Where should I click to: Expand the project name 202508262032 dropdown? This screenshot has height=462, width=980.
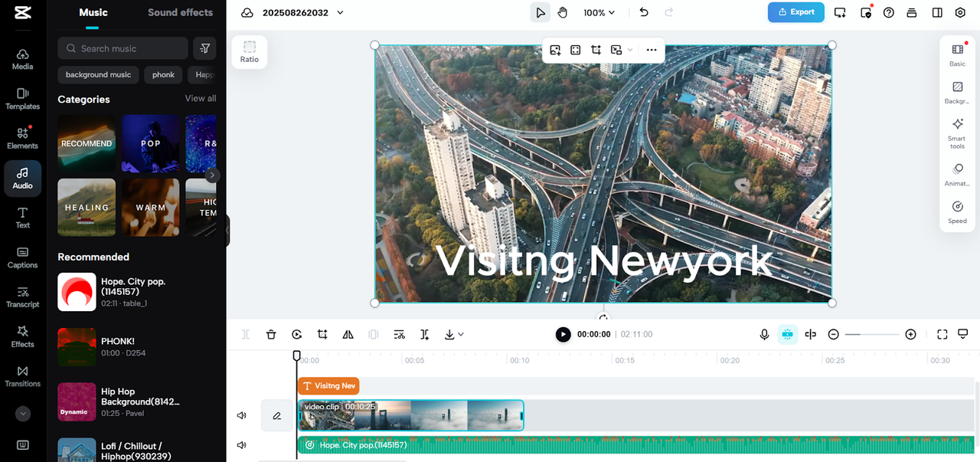coord(340,12)
